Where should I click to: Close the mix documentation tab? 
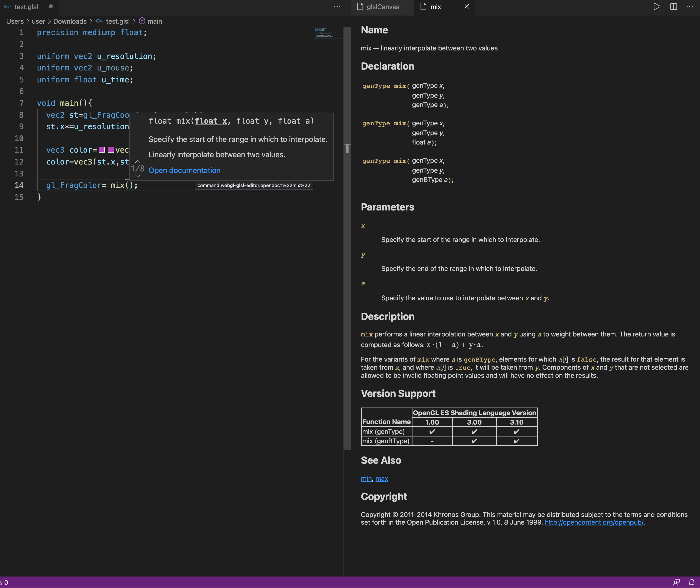coord(467,6)
